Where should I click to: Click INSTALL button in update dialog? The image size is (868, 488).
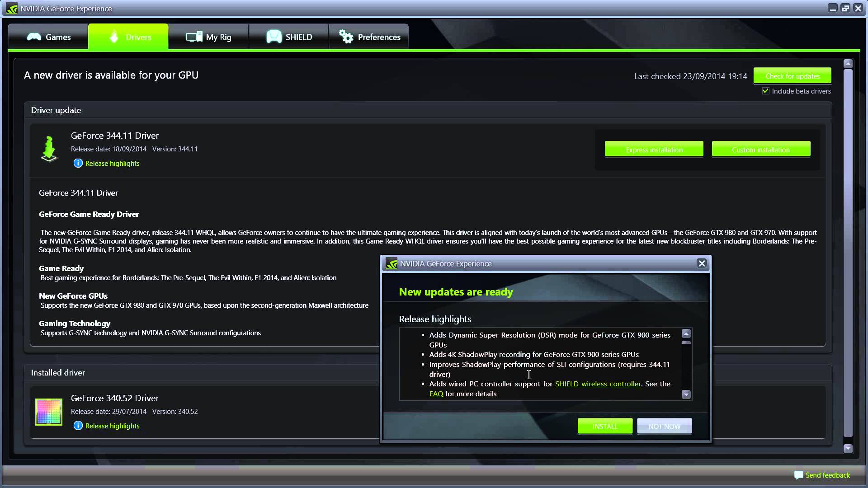click(604, 426)
